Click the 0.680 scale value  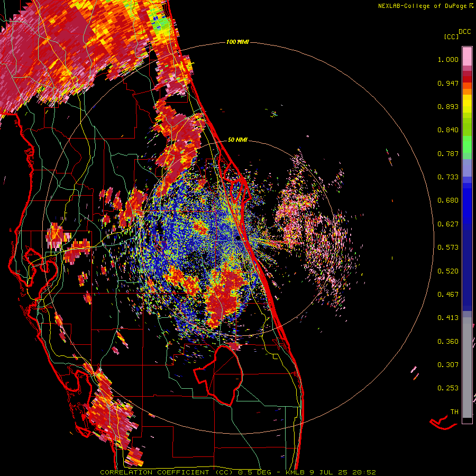click(448, 200)
